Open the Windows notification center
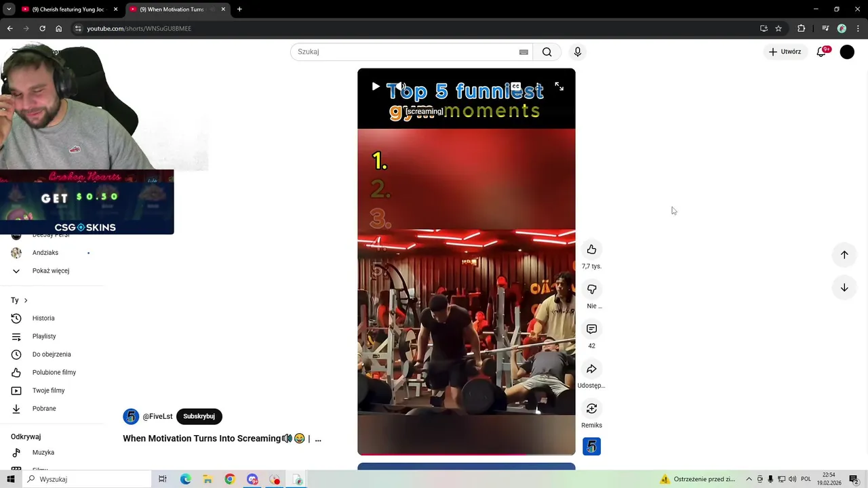The image size is (868, 488). (x=854, y=479)
